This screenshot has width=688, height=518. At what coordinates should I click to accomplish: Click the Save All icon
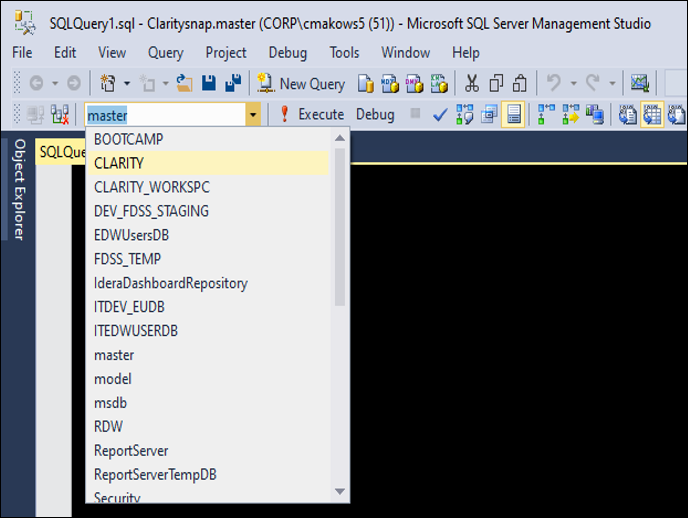tap(234, 84)
